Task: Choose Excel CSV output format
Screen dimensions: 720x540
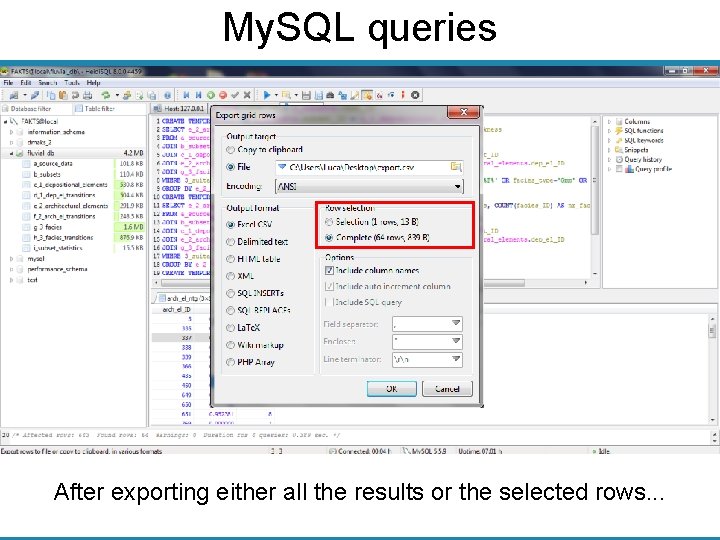Action: pyautogui.click(x=231, y=225)
